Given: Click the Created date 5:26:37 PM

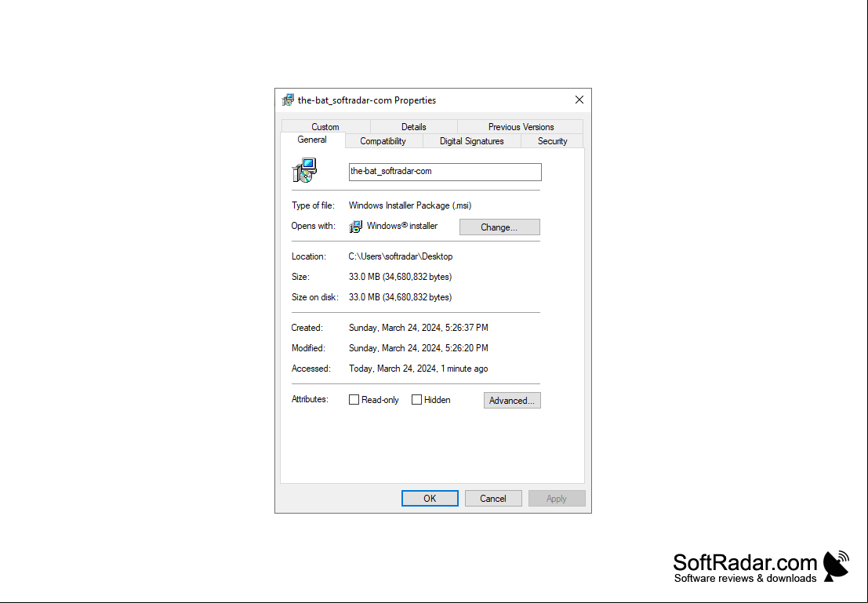Looking at the screenshot, I should [419, 328].
